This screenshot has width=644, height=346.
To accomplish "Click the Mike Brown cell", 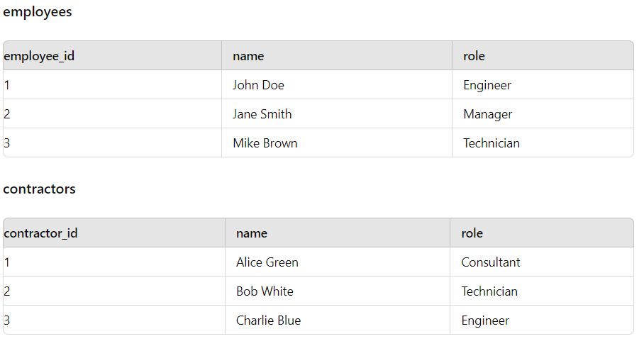I will (x=337, y=143).
